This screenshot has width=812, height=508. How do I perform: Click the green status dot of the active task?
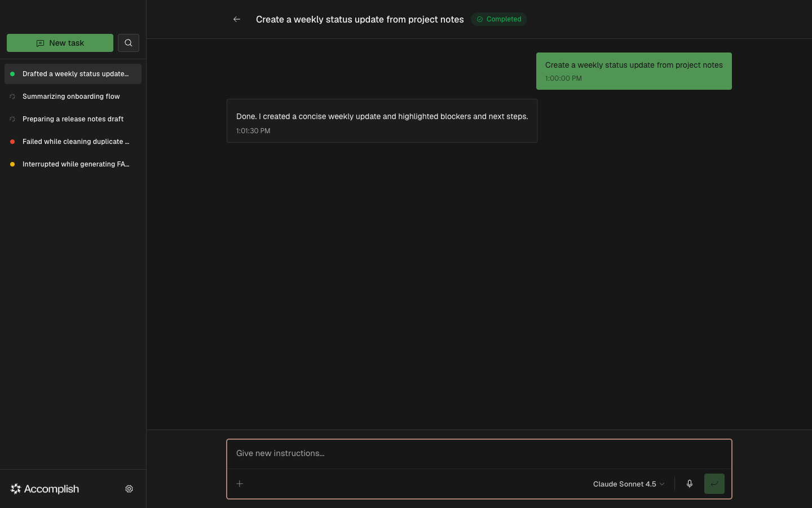pyautogui.click(x=12, y=73)
